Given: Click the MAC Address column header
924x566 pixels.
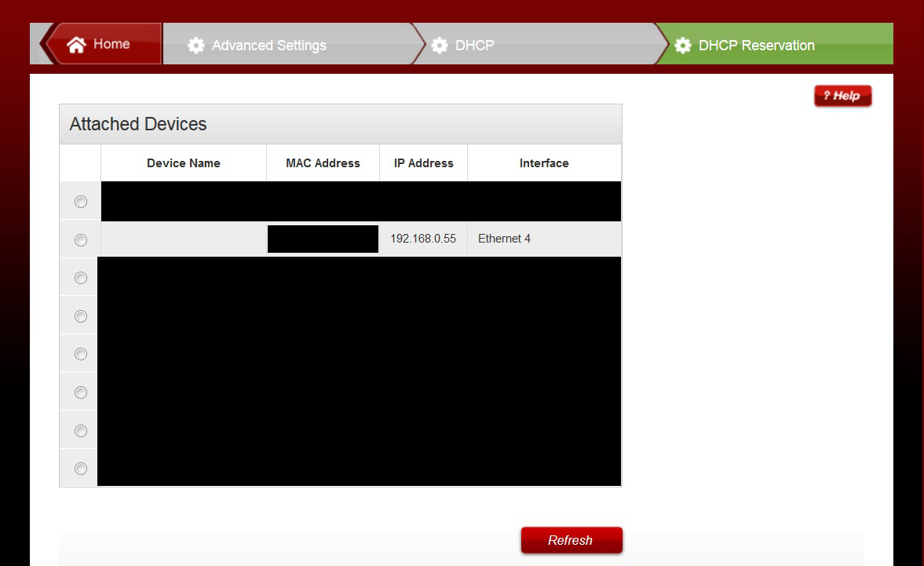Looking at the screenshot, I should click(x=323, y=163).
